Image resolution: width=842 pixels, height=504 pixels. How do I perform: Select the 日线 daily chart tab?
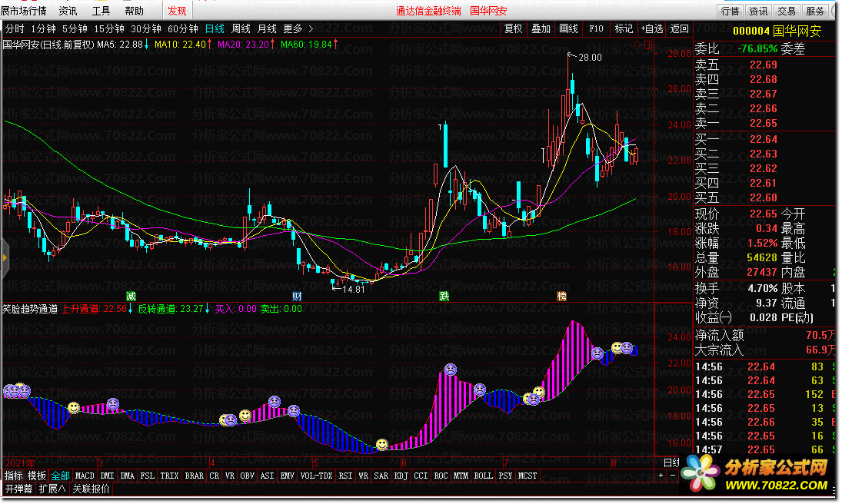[x=215, y=29]
